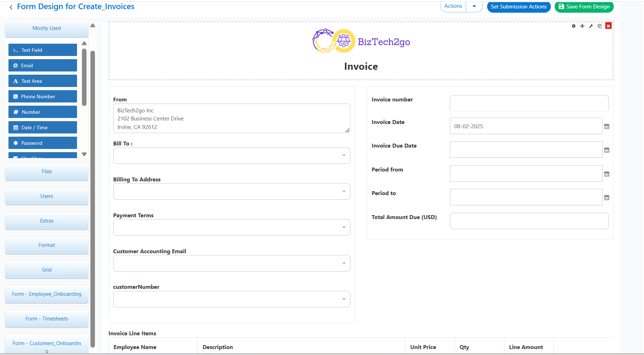Expand the Extras component category
The height and width of the screenshot is (355, 644).
coord(46,220)
